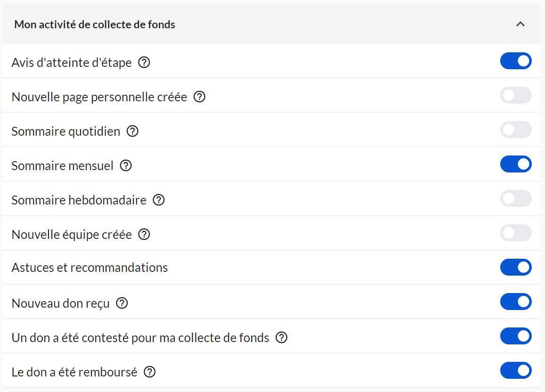Turn off Sommaire mensuel toggle
The height and width of the screenshot is (392, 545).
516,164
